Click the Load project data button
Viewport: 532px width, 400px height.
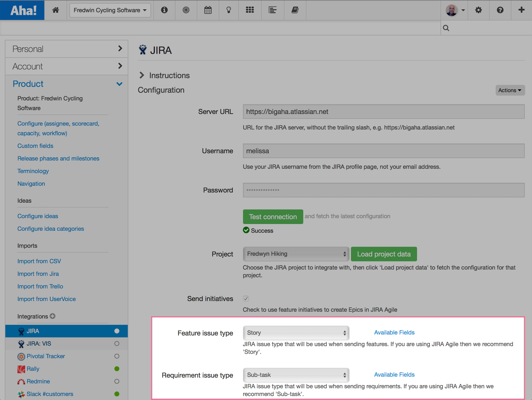pos(384,254)
